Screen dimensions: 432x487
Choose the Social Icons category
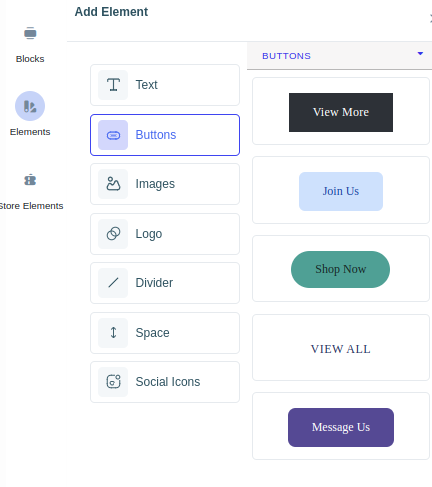(165, 382)
